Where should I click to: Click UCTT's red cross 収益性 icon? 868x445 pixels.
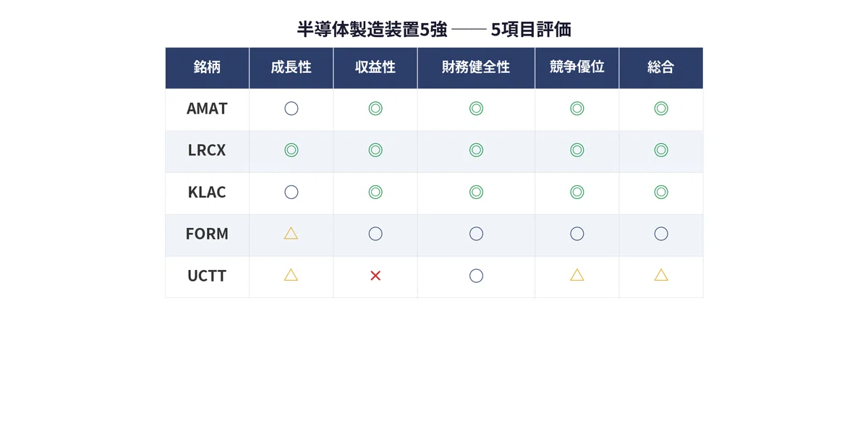coord(375,276)
